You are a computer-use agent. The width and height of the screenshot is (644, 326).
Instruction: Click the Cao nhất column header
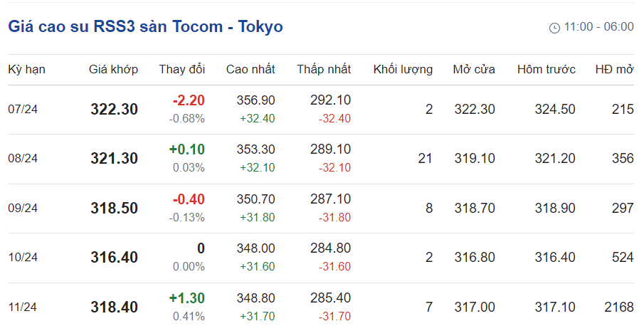[x=250, y=70]
